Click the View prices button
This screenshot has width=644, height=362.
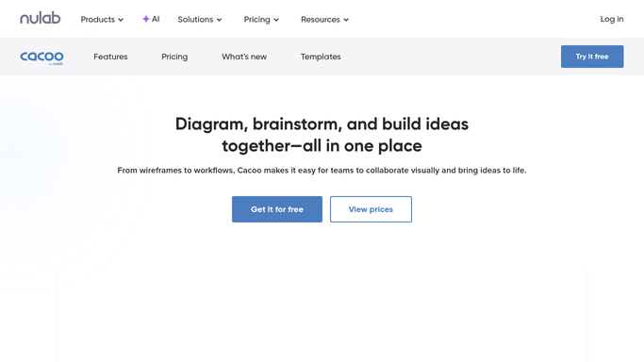click(x=371, y=209)
